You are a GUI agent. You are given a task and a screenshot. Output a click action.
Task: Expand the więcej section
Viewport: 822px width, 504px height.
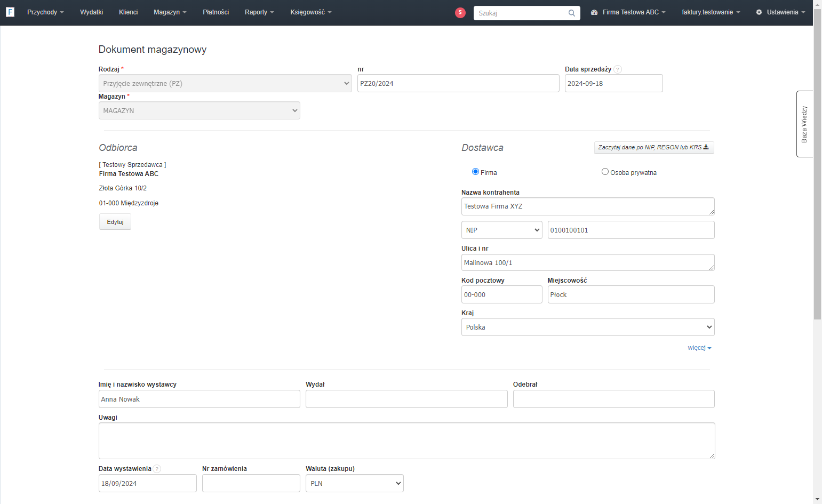pyautogui.click(x=699, y=348)
